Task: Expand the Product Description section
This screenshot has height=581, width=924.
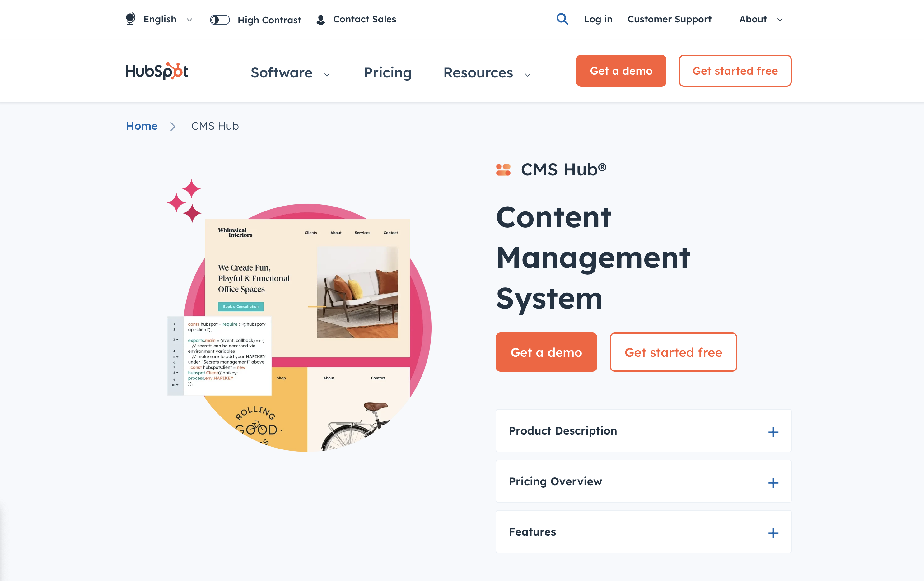Action: pos(773,432)
